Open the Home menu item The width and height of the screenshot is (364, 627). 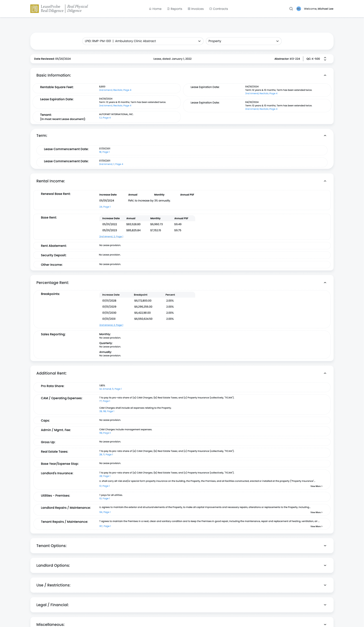click(155, 9)
